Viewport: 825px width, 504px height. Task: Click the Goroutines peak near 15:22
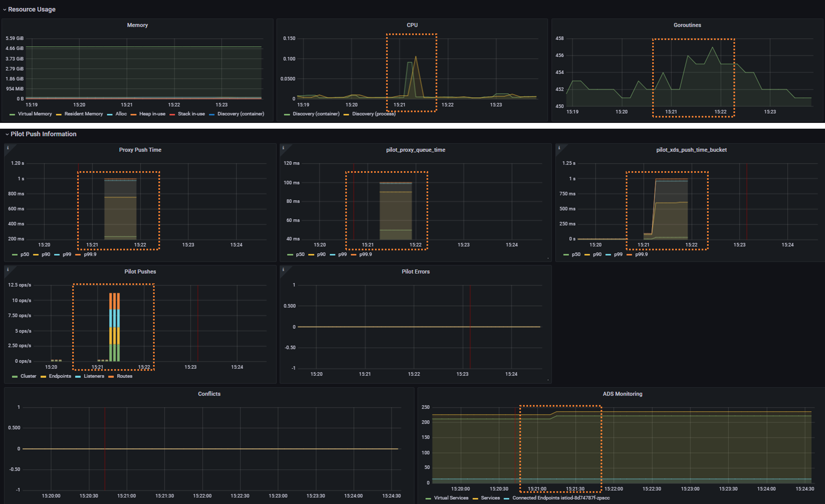coord(712,47)
